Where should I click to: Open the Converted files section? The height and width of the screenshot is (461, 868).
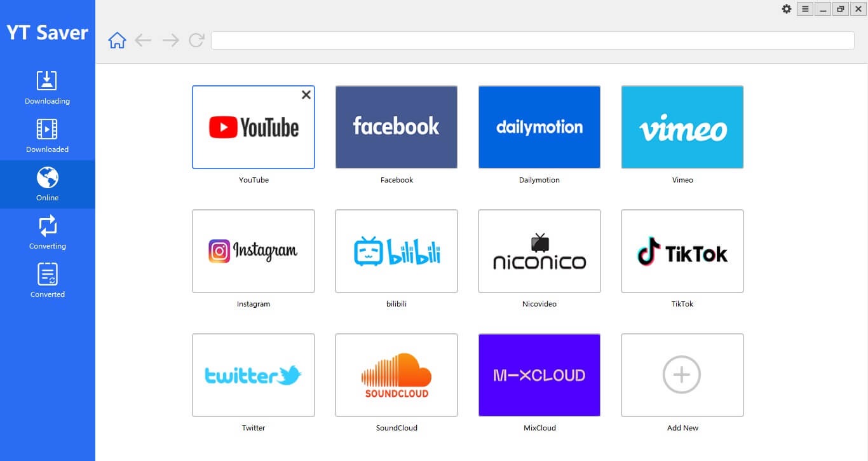point(47,280)
